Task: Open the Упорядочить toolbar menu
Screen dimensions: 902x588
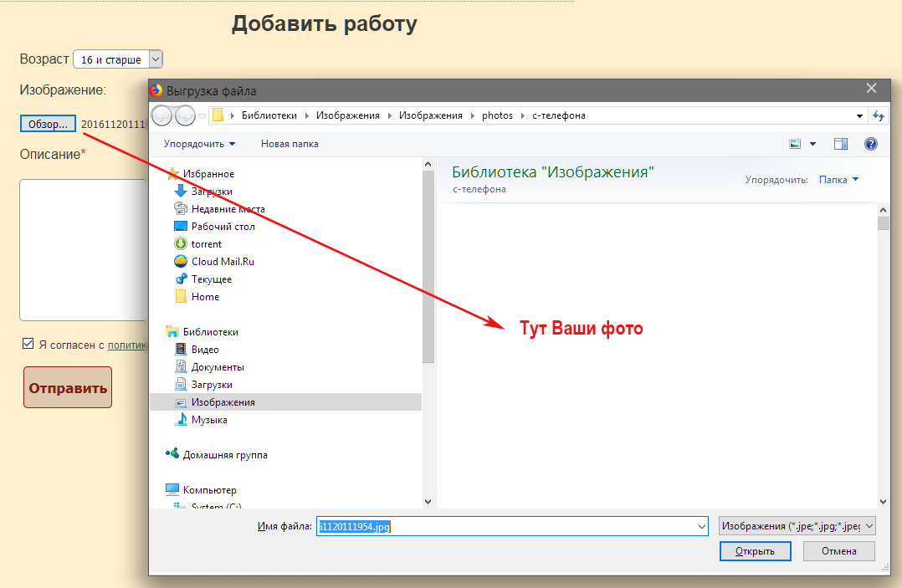Action: point(199,144)
